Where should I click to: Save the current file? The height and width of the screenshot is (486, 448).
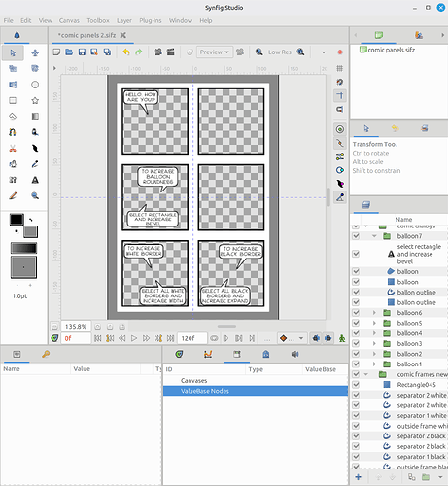82,52
